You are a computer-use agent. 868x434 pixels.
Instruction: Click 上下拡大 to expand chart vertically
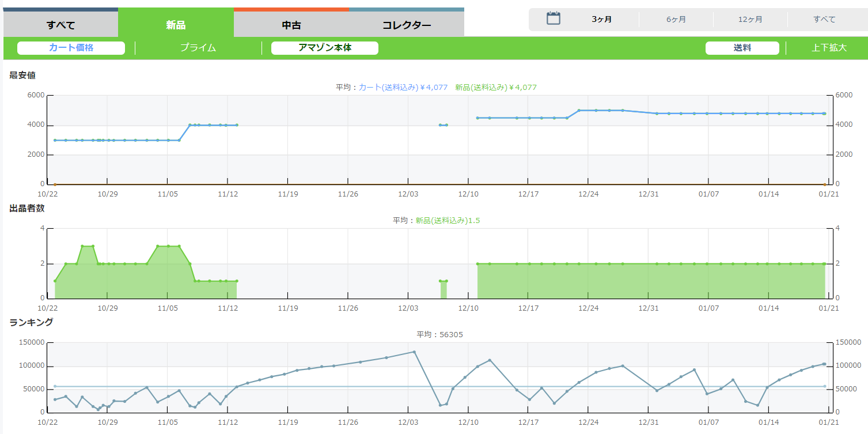pyautogui.click(x=829, y=48)
